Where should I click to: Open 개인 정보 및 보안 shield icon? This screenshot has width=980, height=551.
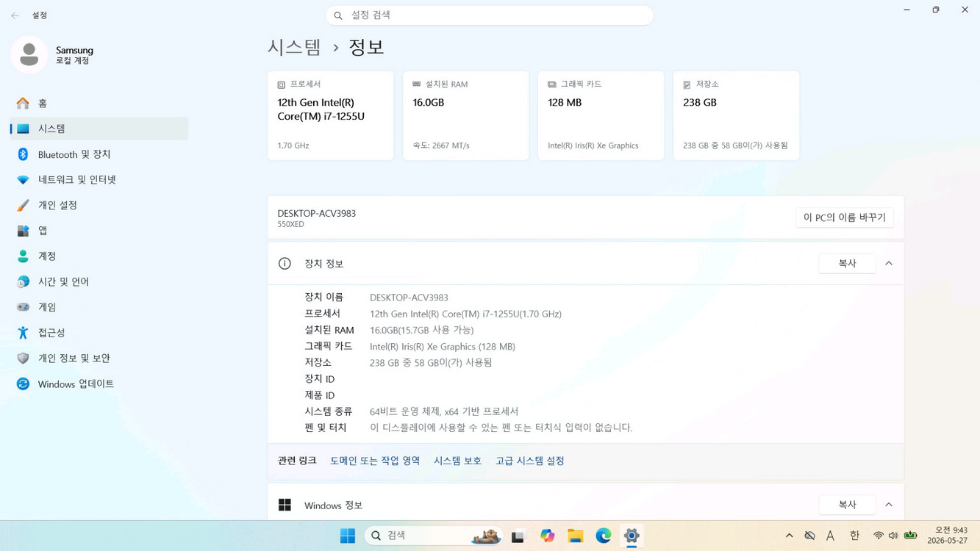tap(24, 358)
